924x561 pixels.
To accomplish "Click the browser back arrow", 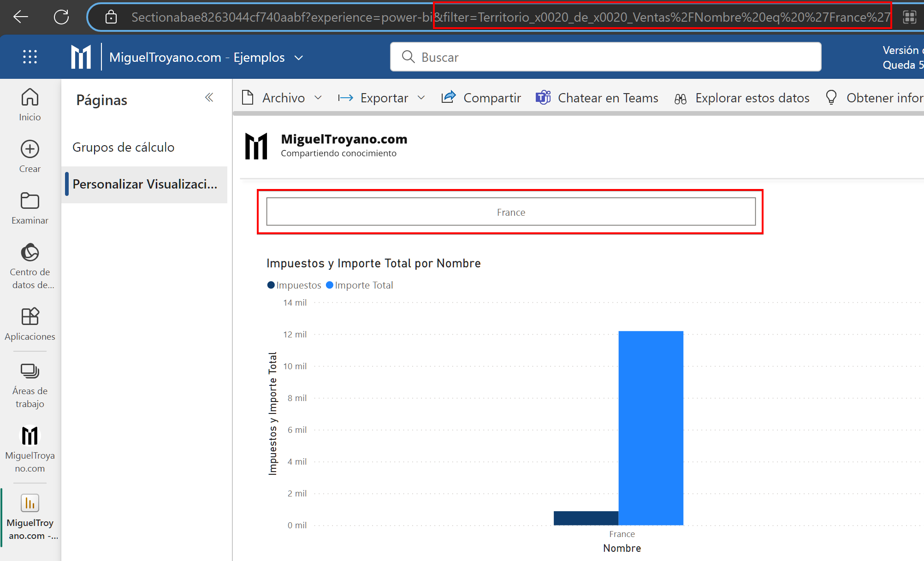I will [21, 17].
